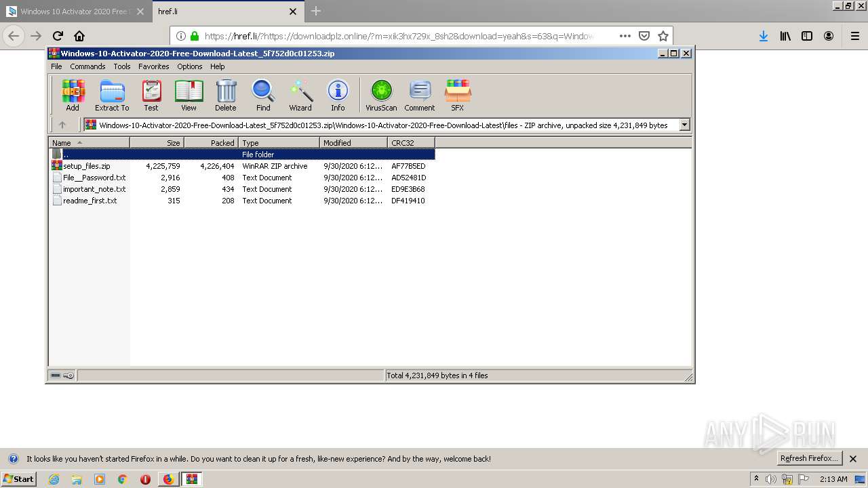Open the Pocket save icon in the URL bar
868x488 pixels.
click(x=644, y=36)
